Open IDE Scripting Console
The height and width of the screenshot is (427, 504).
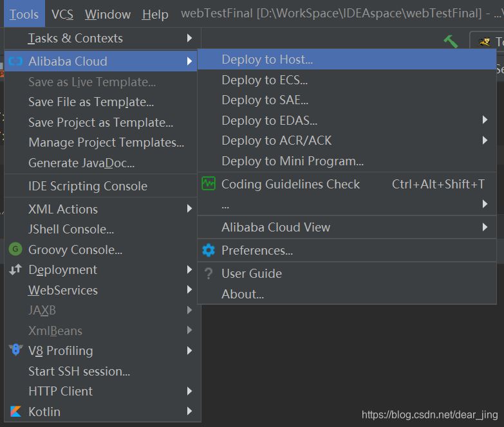pos(101,186)
